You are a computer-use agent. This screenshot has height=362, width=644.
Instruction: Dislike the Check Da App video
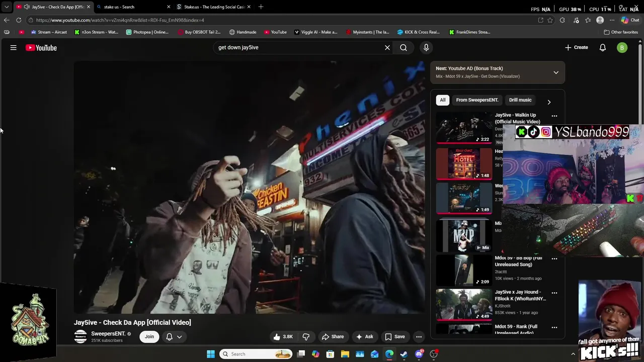305,337
